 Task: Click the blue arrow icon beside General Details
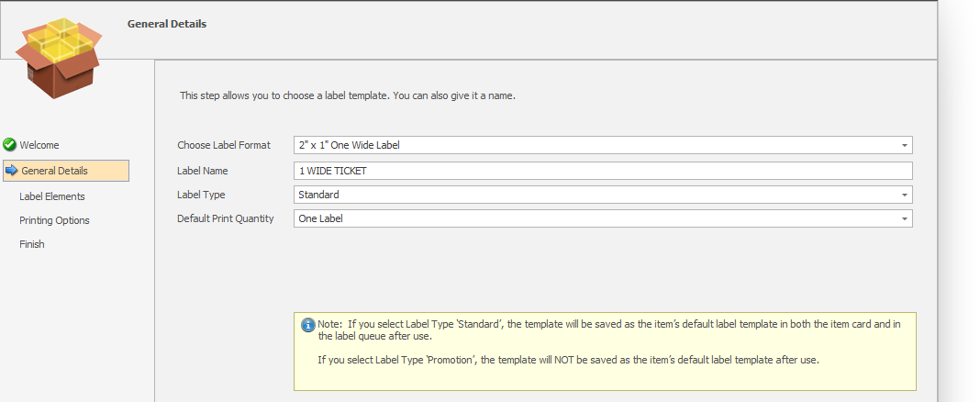11,171
